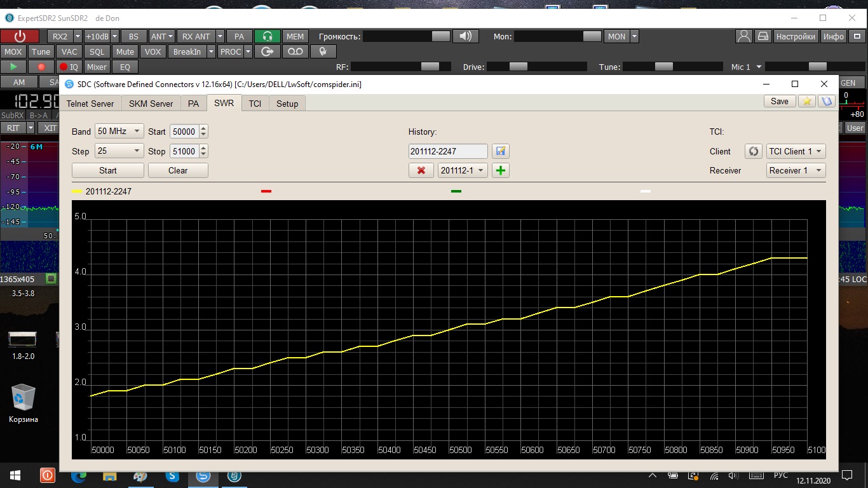Screen dimensions: 868x488
Task: Open Skype from the taskbar
Action: pyautogui.click(x=172, y=475)
